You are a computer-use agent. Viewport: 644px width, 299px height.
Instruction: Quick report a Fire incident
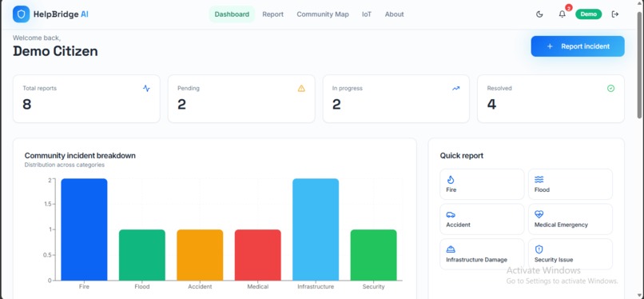click(482, 184)
